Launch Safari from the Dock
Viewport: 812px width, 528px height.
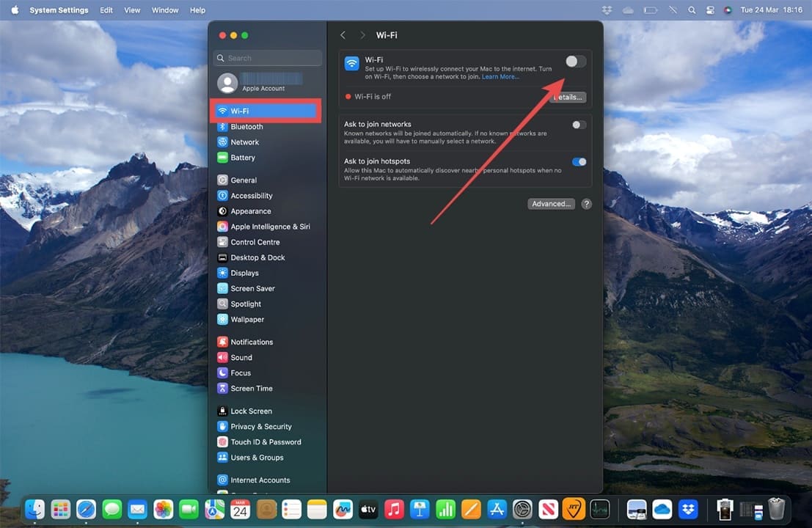(x=86, y=510)
